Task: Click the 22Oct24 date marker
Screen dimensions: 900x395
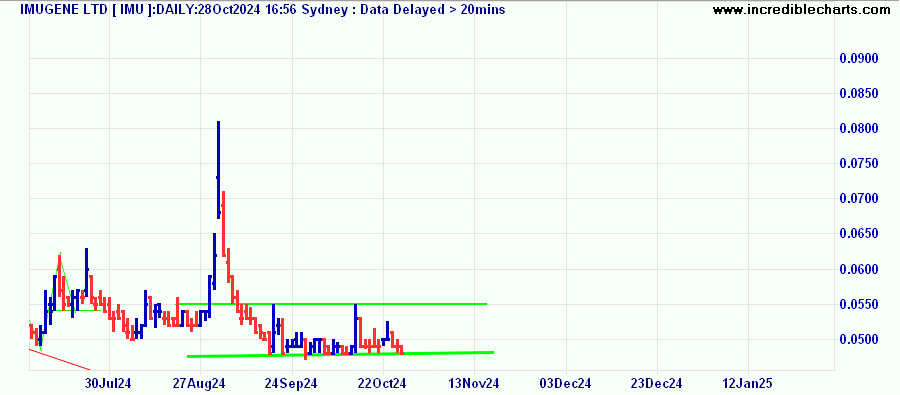Action: tap(383, 383)
